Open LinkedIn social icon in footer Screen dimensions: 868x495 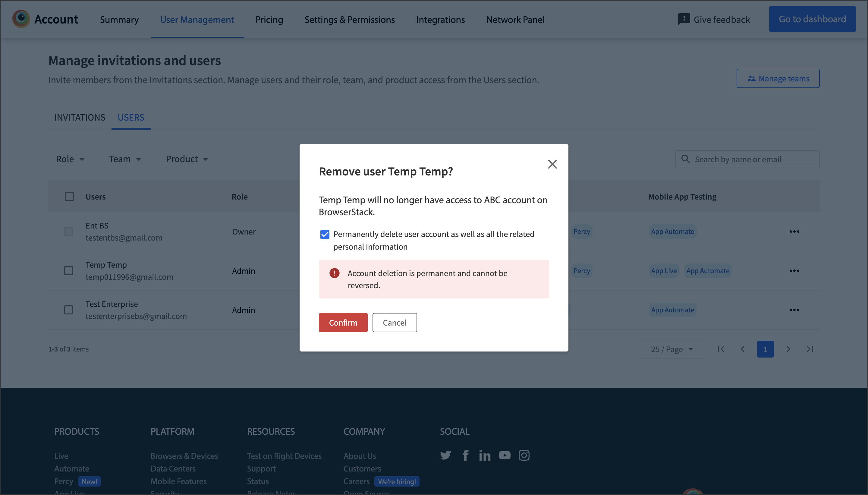pos(485,455)
